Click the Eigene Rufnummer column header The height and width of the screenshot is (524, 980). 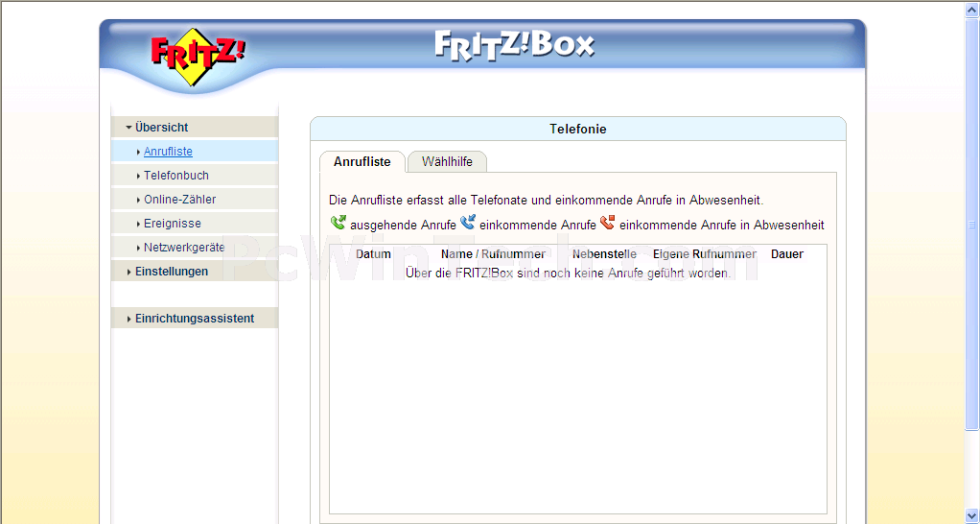[705, 254]
